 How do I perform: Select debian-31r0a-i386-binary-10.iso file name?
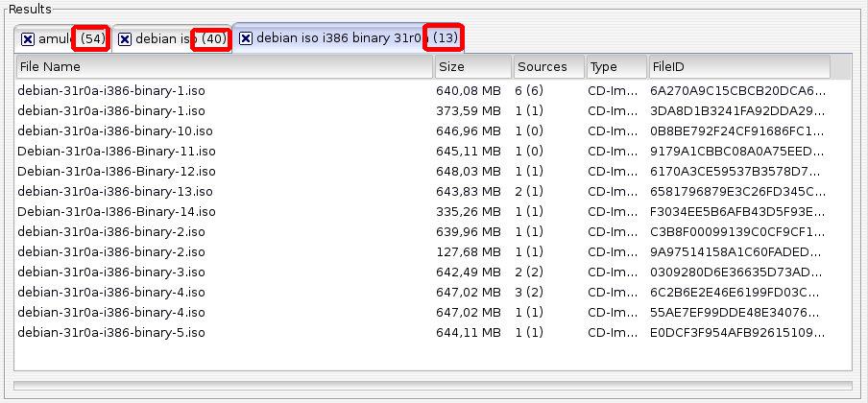tap(115, 131)
